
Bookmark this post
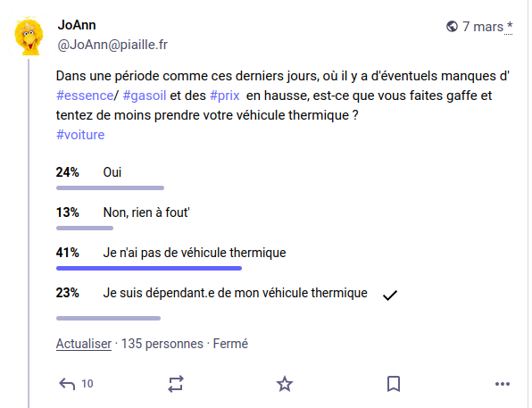coord(394,384)
